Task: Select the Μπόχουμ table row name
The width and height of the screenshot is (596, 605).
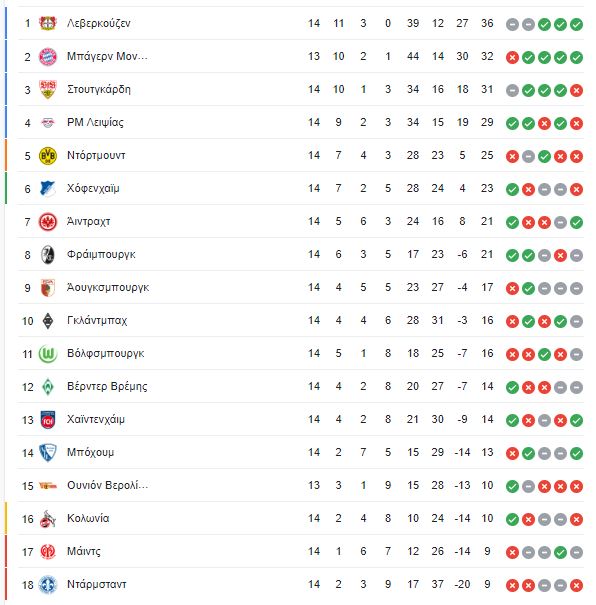Action: coord(90,453)
